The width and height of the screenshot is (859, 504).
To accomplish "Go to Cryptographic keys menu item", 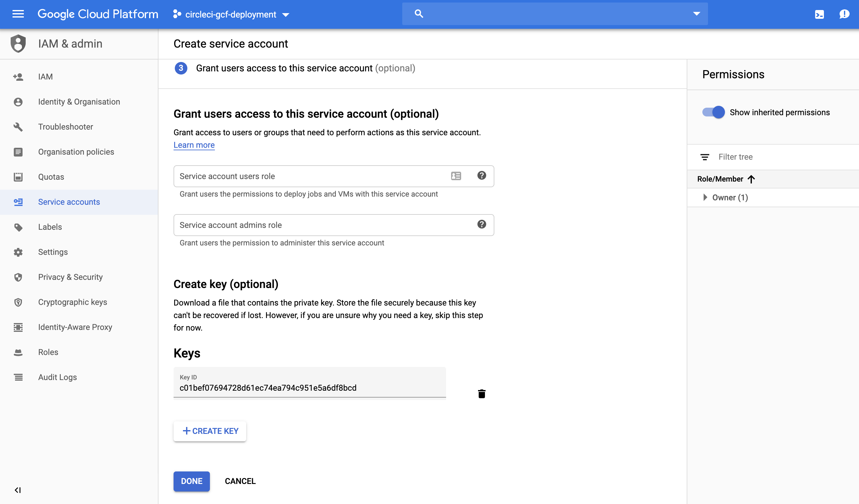I will tap(72, 302).
